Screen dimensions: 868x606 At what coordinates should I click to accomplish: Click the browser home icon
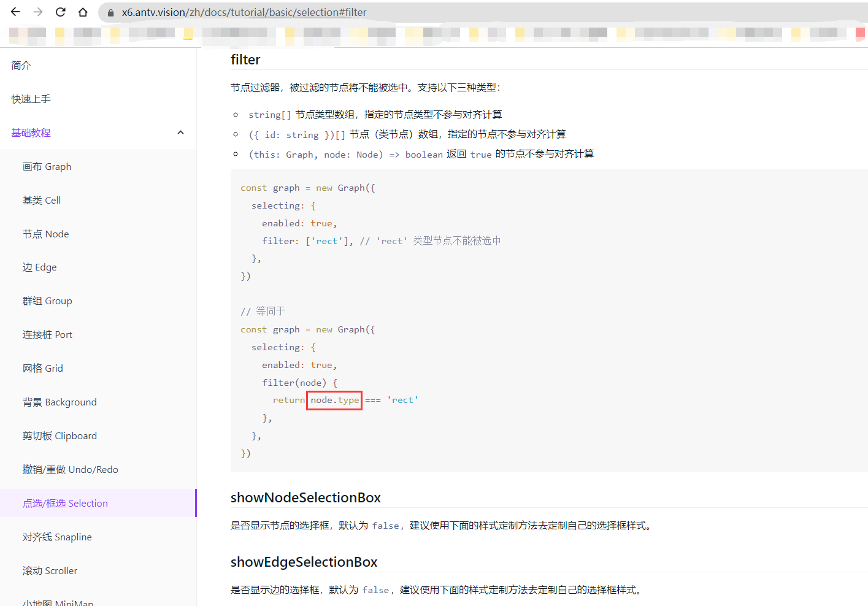click(83, 12)
